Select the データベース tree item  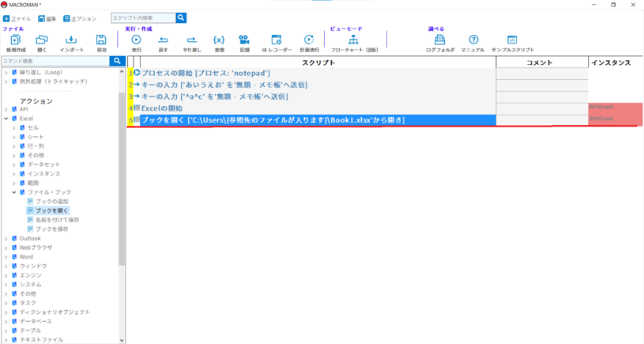tap(36, 321)
